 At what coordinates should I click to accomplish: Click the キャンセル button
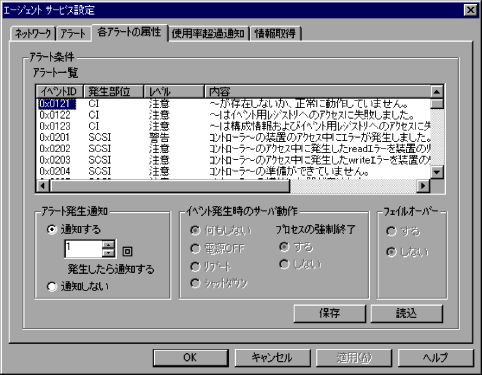(272, 358)
